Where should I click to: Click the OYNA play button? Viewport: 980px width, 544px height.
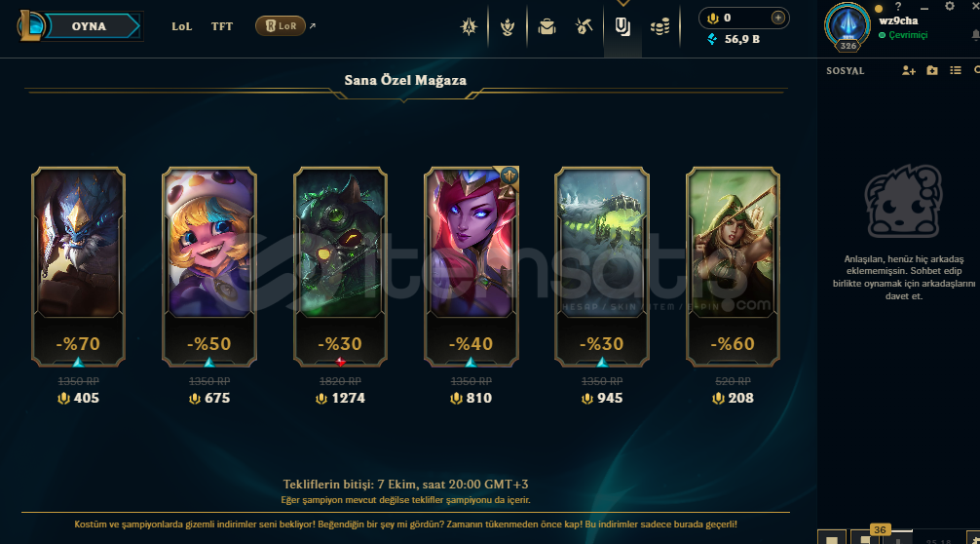click(x=89, y=26)
